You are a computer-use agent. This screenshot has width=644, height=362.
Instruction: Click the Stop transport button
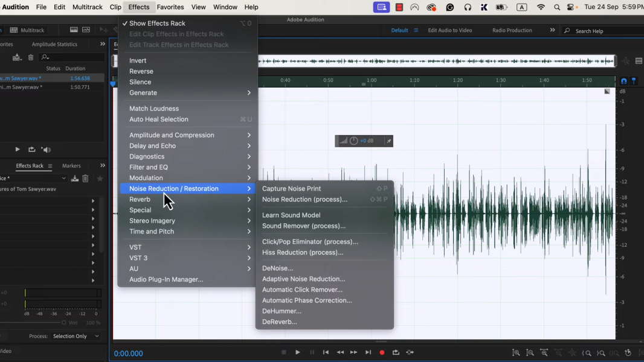point(283,352)
